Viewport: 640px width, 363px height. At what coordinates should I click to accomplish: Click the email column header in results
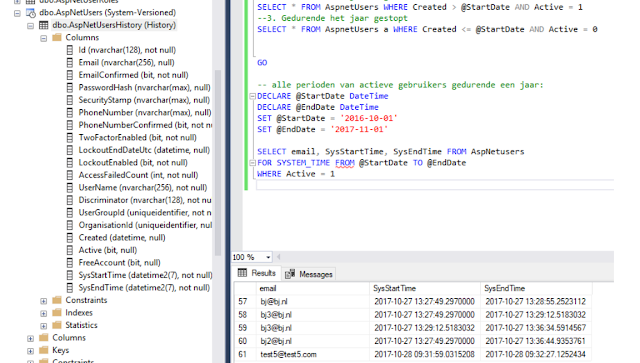(313, 289)
